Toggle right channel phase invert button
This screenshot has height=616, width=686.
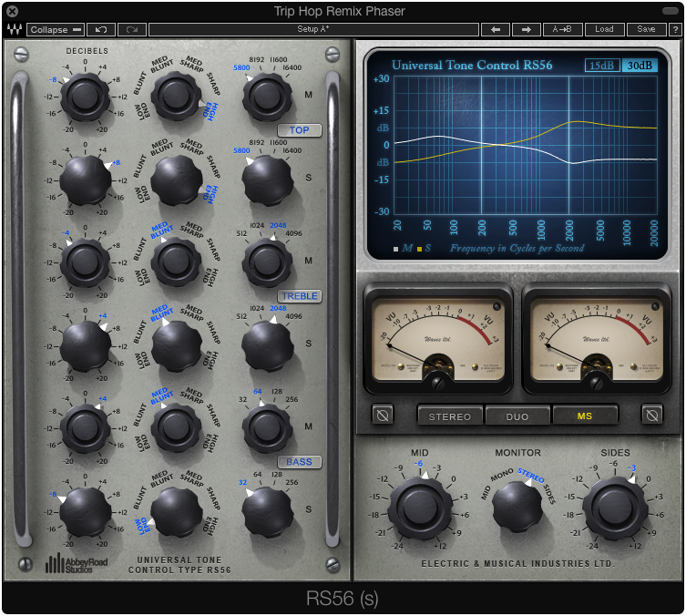(652, 415)
